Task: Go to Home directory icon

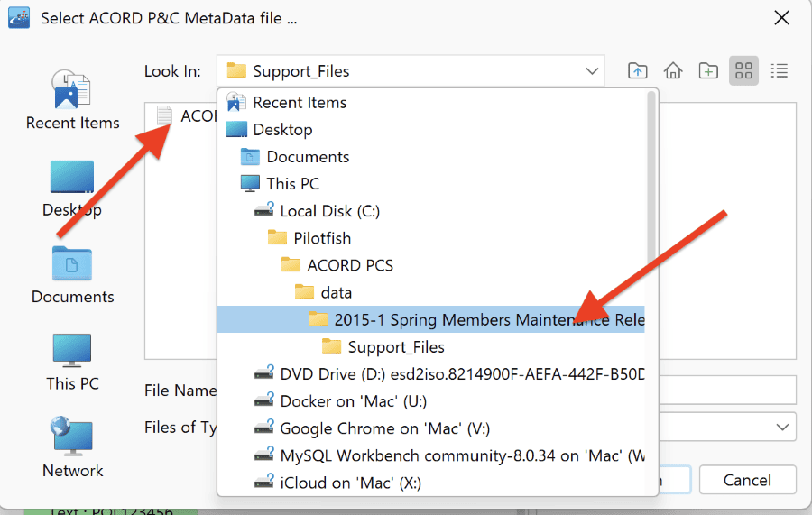Action: (673, 70)
